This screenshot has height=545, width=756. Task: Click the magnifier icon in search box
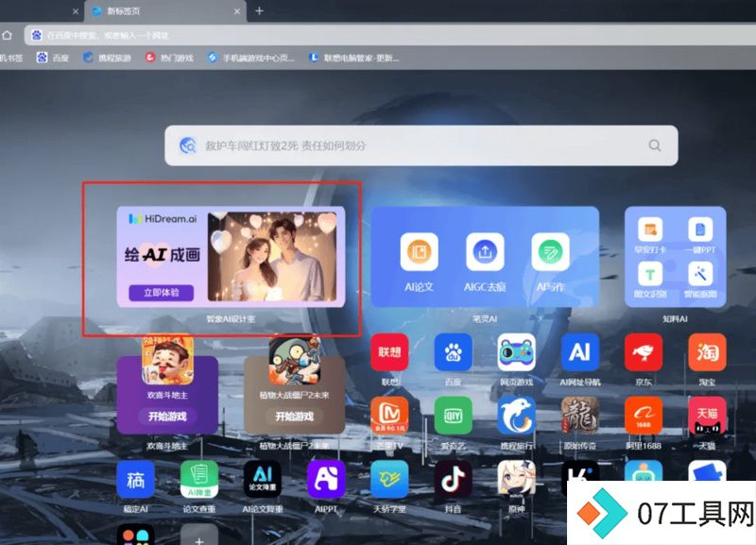coord(654,145)
